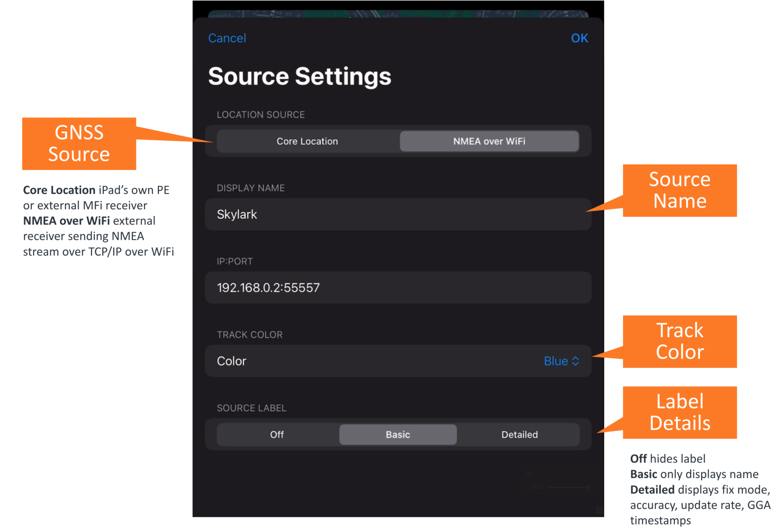
Task: Click the SOURCE LABEL section header
Action: 252,408
